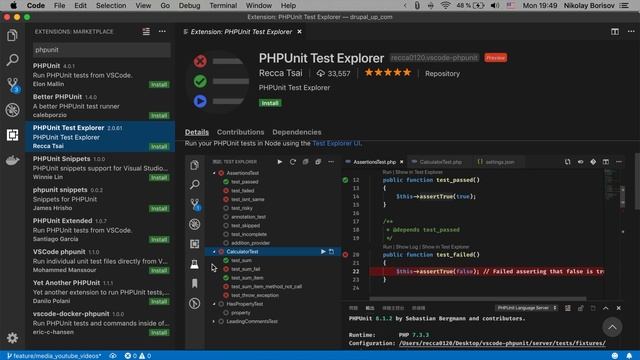
Task: Open the Search view in activity bar
Action: tap(12, 60)
